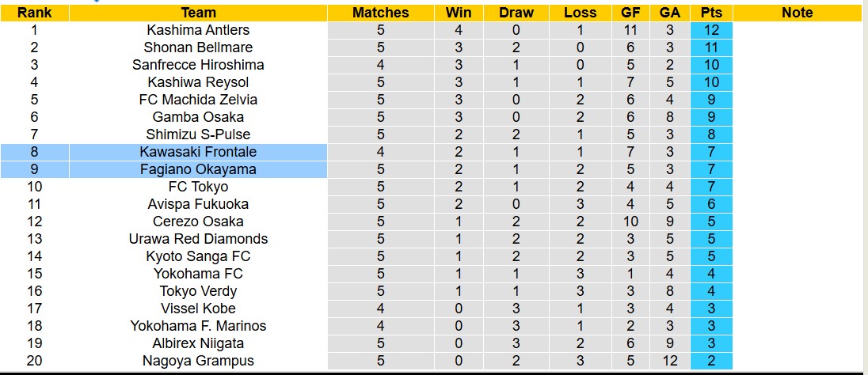The height and width of the screenshot is (375, 868).
Task: Select the Matches column header
Action: coord(380,13)
